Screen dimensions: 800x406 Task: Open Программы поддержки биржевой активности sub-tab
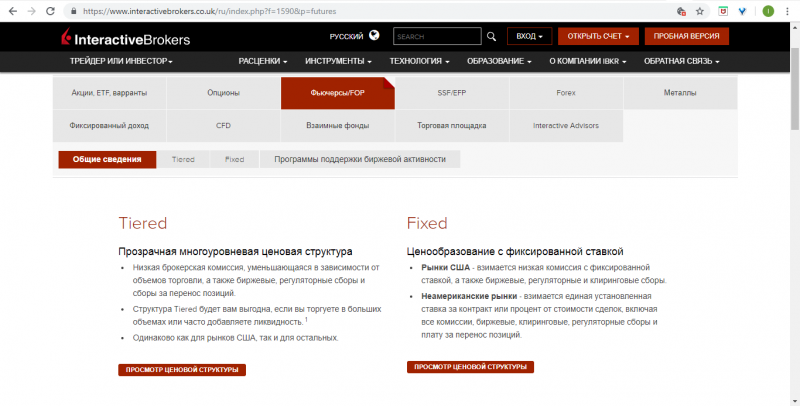click(360, 159)
